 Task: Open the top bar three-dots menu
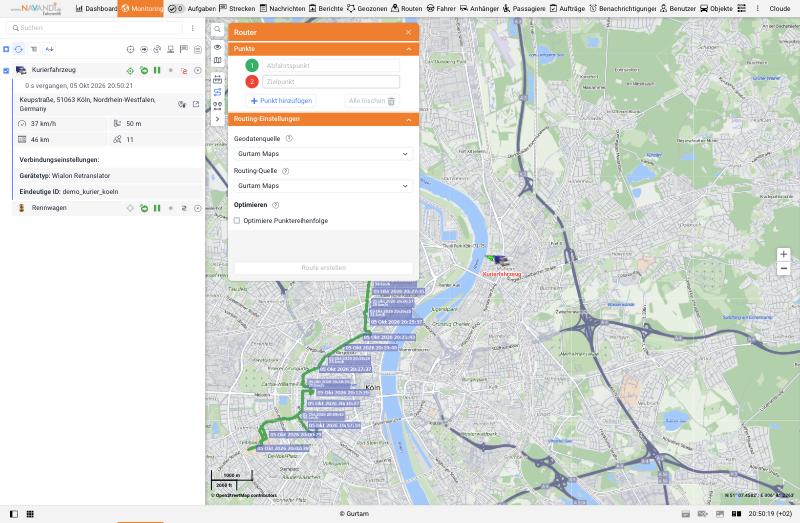758,9
